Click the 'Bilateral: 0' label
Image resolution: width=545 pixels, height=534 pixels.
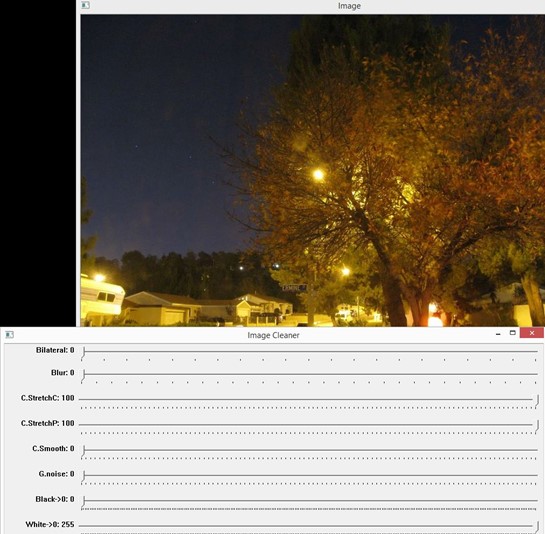pyautogui.click(x=55, y=350)
